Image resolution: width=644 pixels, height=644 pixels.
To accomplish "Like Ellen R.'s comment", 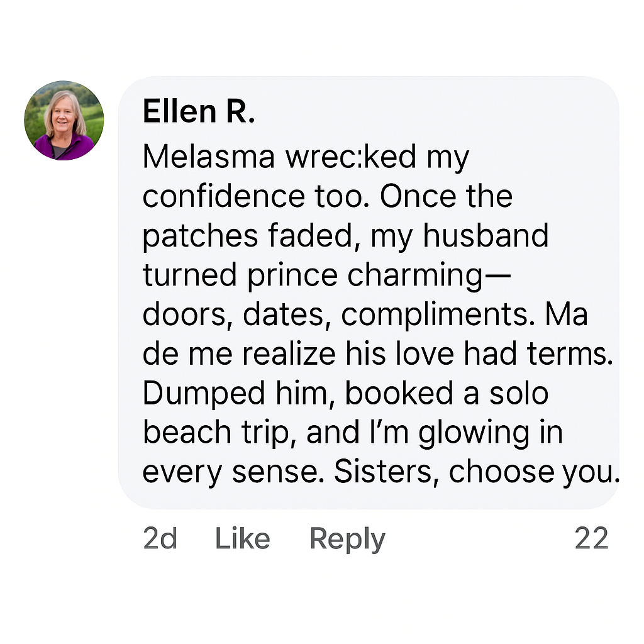I will [242, 539].
